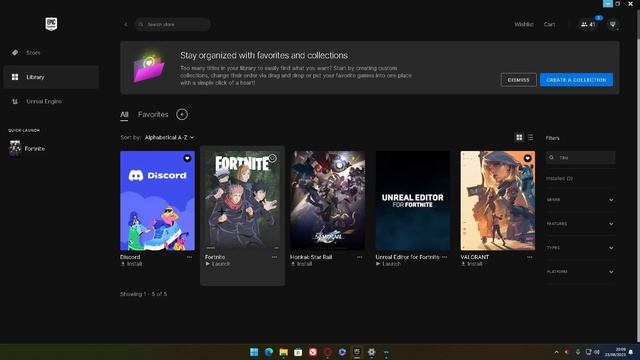Viewport: 640px width, 360px height.
Task: Open the Cart page
Action: (x=549, y=24)
